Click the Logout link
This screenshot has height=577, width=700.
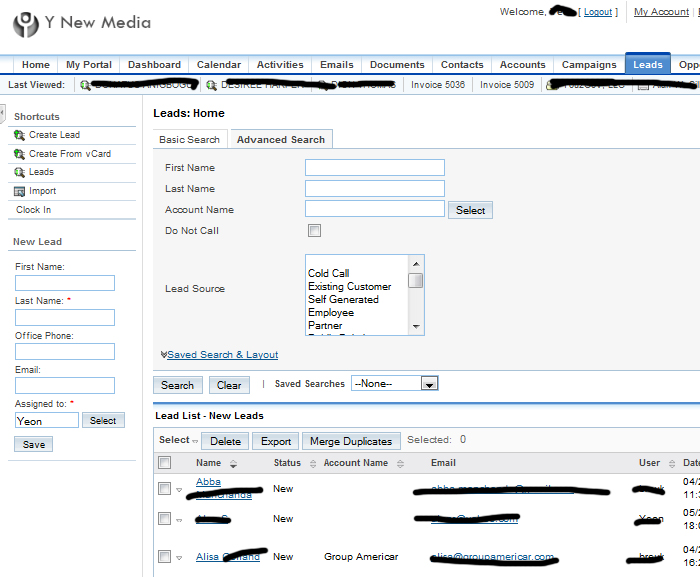598,12
